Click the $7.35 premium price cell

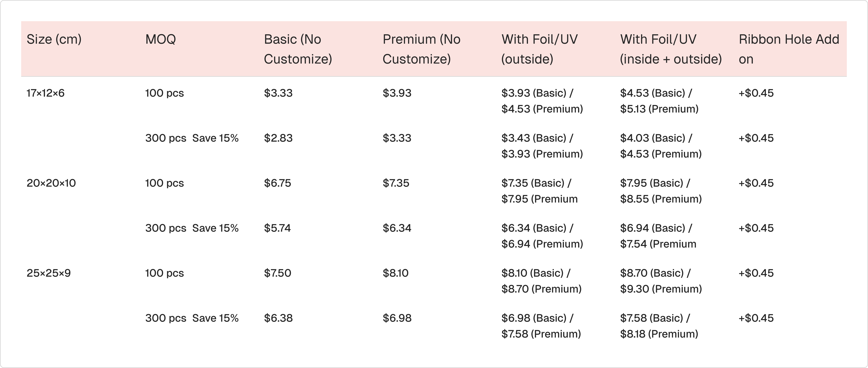pyautogui.click(x=396, y=183)
